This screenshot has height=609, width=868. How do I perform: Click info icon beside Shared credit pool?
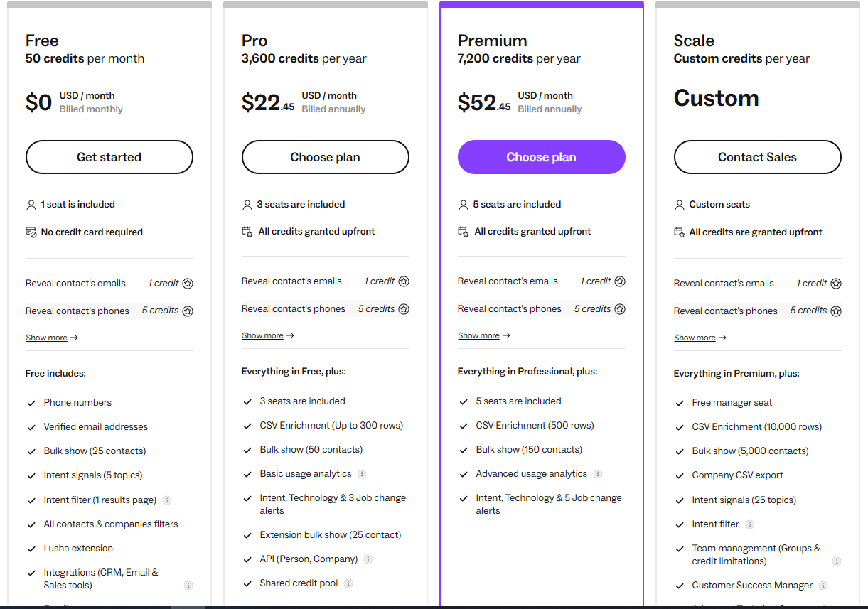tap(348, 583)
